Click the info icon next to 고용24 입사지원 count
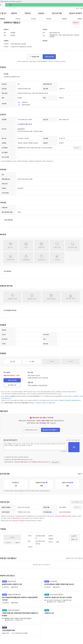 pyautogui.click(x=72, y=482)
